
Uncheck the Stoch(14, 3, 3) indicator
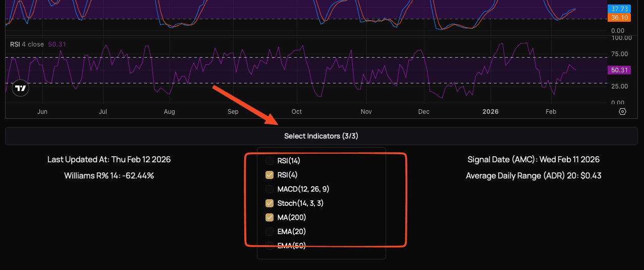270,203
